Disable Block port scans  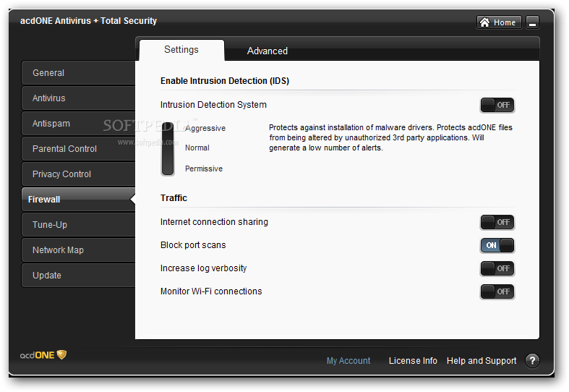497,245
